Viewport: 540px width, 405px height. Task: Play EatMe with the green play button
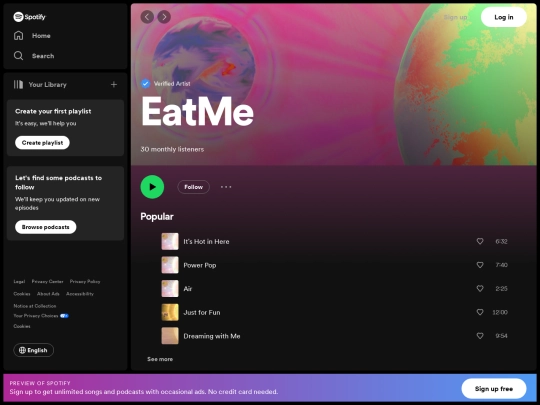click(152, 187)
